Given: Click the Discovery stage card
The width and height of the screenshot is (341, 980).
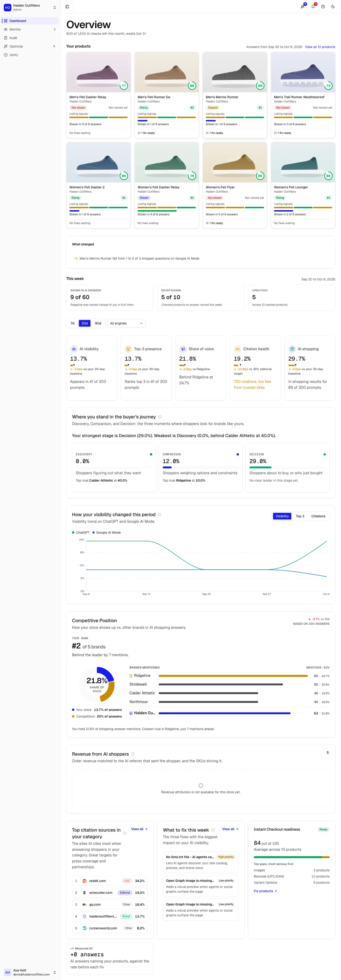Looking at the screenshot, I should pos(114,467).
